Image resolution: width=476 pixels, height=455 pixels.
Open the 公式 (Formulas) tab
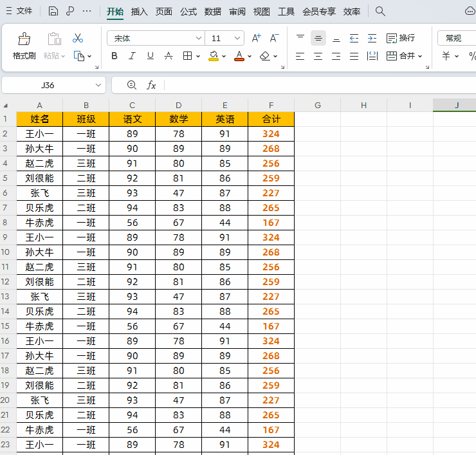click(x=188, y=12)
